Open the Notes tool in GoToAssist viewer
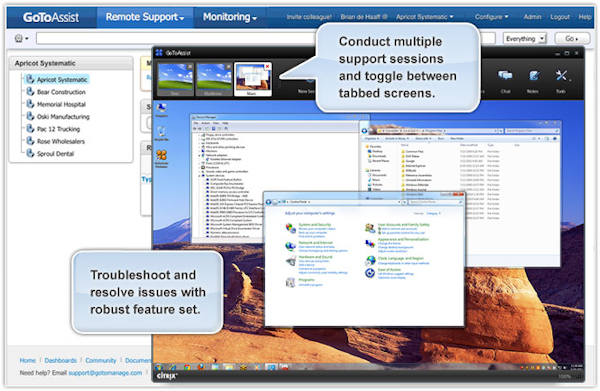 (x=533, y=80)
